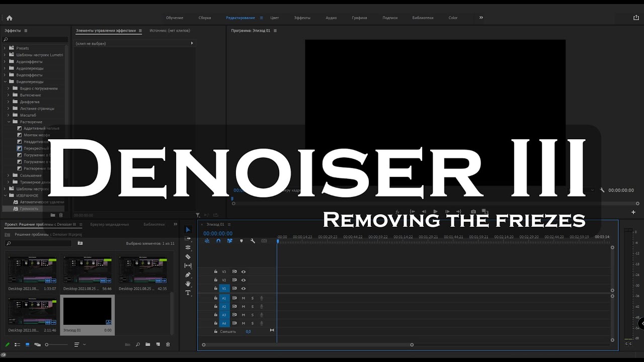This screenshot has height=362, width=644.
Task: Select the Razor tool
Action: (x=188, y=256)
